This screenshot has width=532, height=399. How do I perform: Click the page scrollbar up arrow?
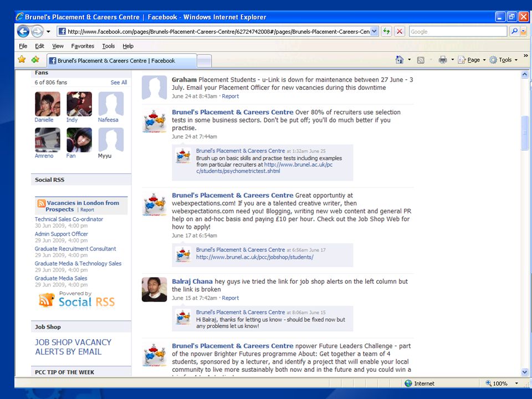[525, 75]
